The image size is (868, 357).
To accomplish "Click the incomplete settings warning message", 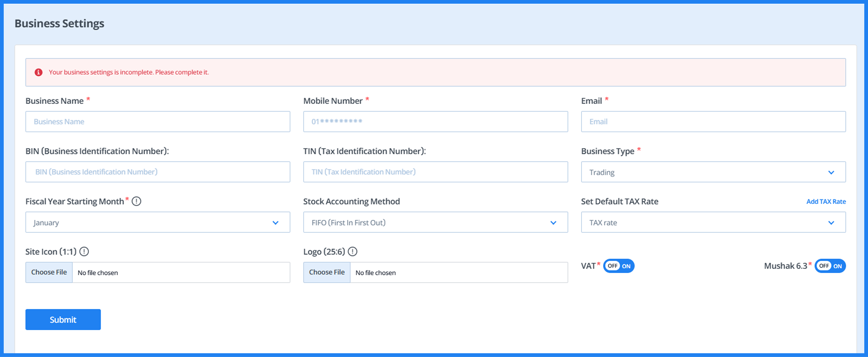I will point(129,72).
